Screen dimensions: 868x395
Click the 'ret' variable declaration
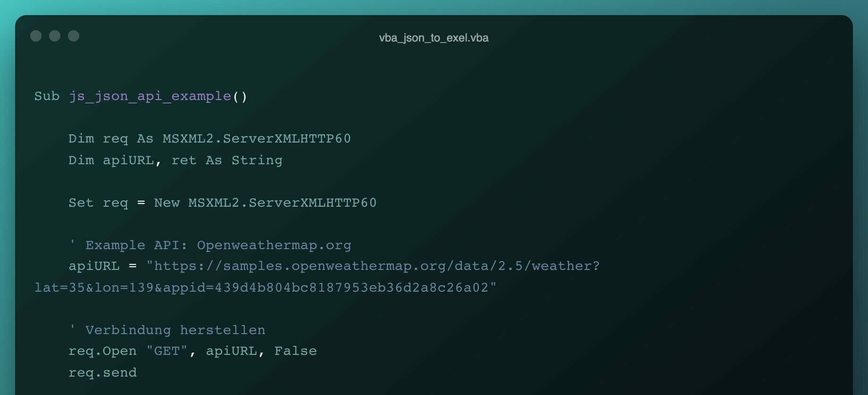point(184,160)
